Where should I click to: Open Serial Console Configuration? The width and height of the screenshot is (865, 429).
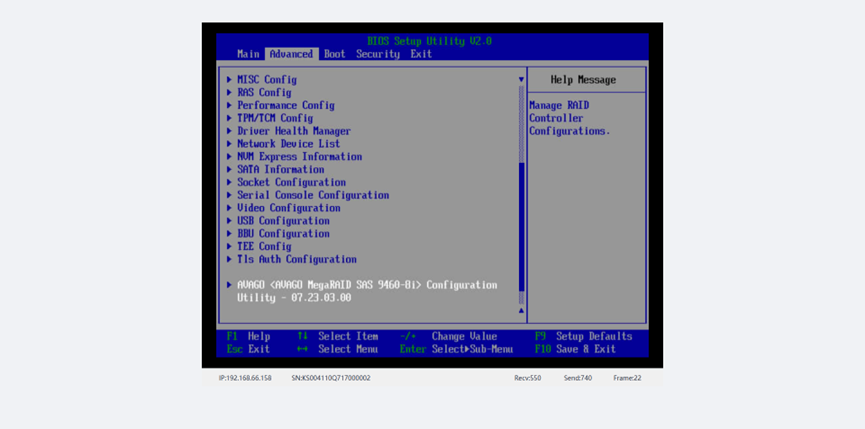pos(312,196)
